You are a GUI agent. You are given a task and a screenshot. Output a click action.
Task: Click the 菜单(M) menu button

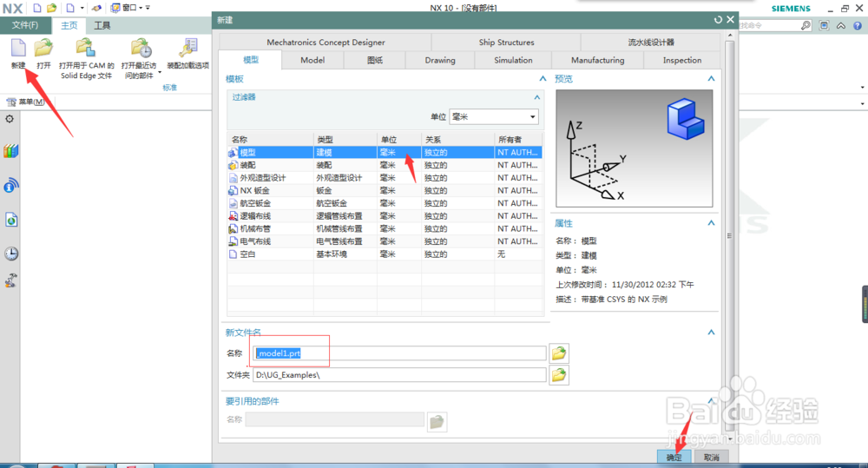pos(25,102)
